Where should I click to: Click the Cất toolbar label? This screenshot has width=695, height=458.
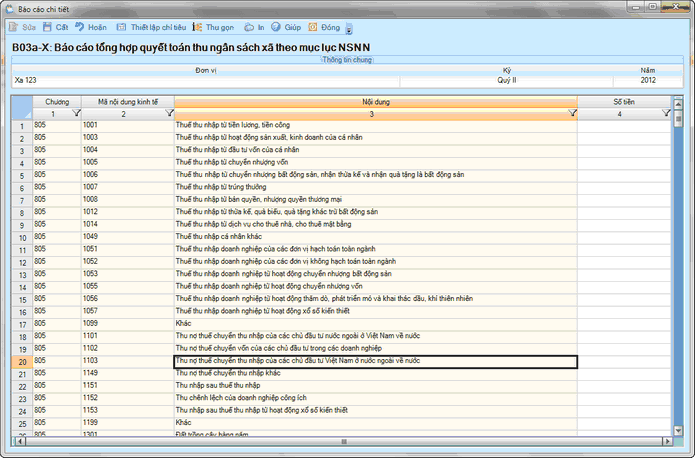62,27
